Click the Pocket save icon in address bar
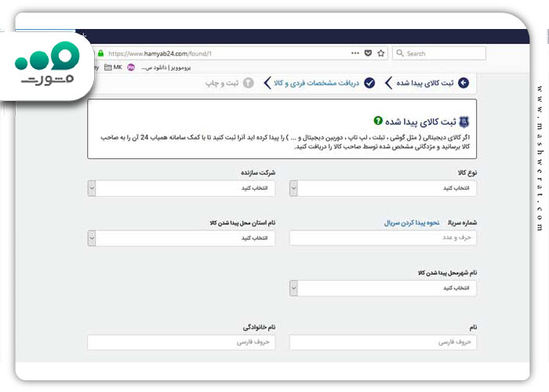This screenshot has height=392, width=549. (x=368, y=53)
